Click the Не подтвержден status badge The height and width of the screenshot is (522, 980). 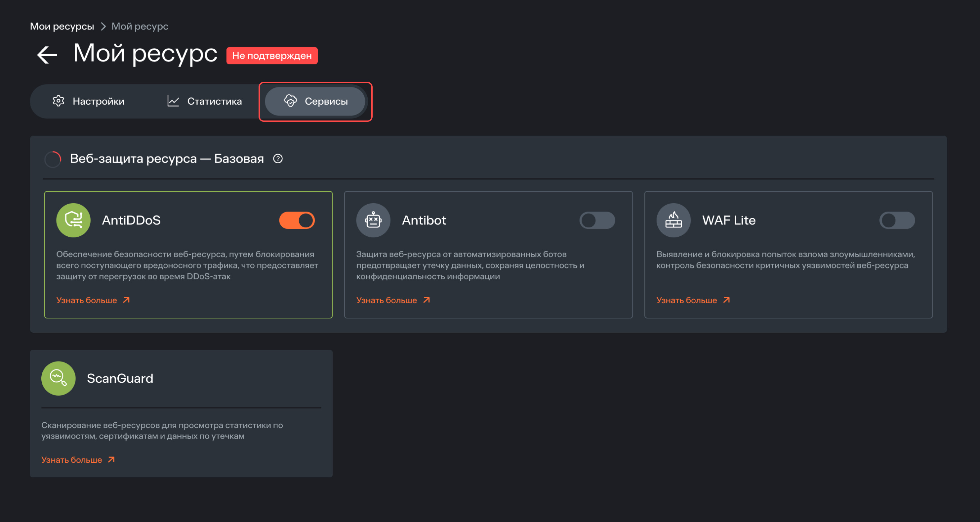[x=272, y=56]
